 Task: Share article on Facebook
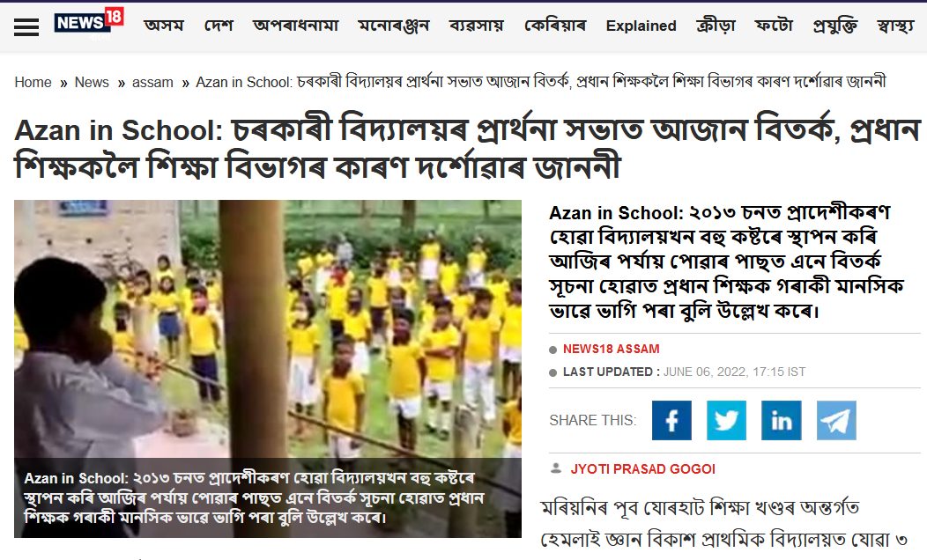pyautogui.click(x=671, y=420)
